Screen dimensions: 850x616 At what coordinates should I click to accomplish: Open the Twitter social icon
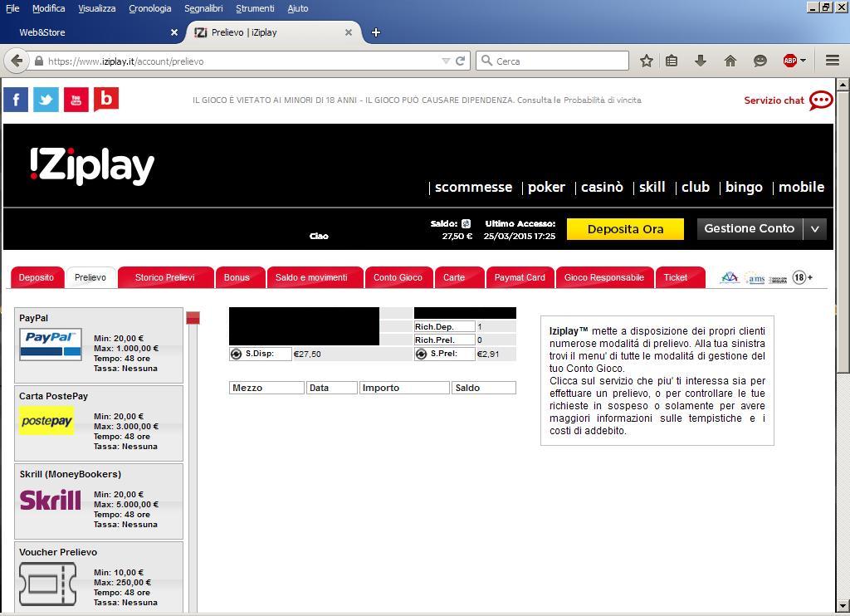(46, 100)
